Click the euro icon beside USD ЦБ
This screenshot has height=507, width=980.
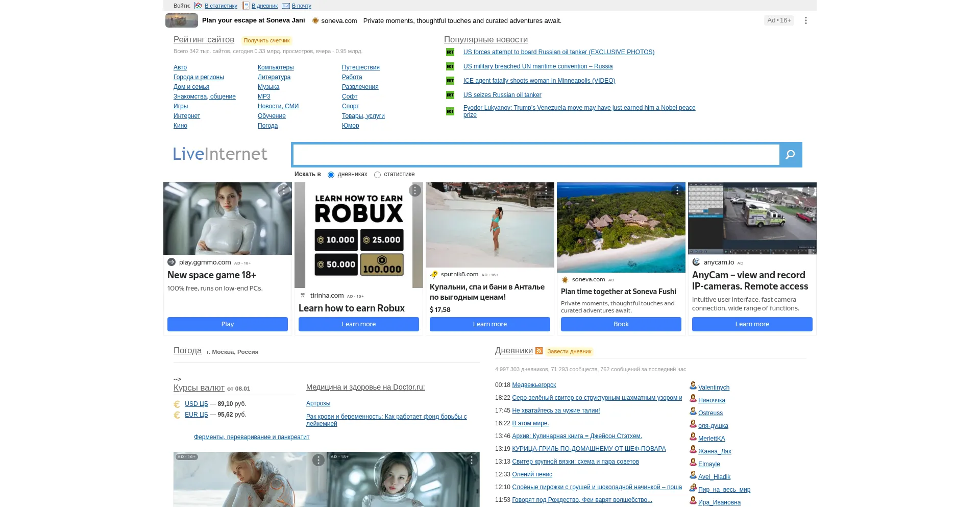pyautogui.click(x=177, y=404)
